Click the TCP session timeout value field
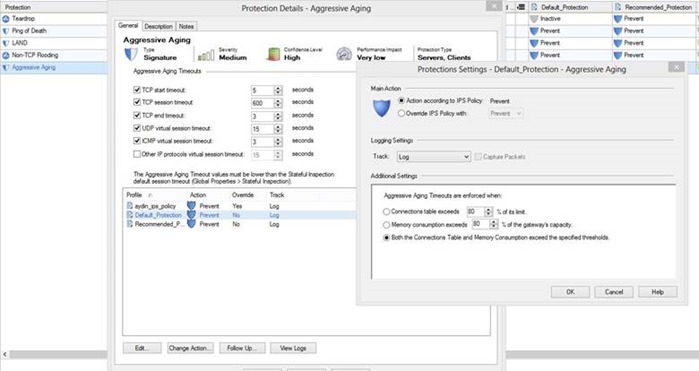 pos(263,103)
